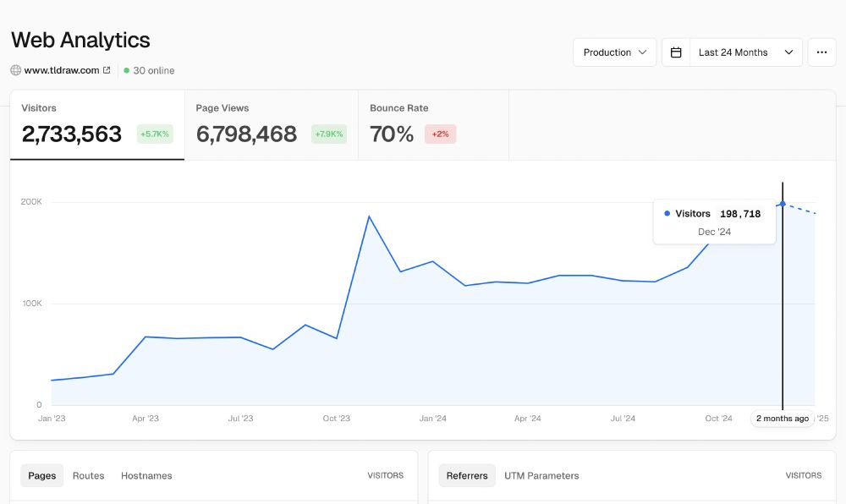This screenshot has height=504, width=846.
Task: Click the Web Analytics heading
Action: pos(80,40)
